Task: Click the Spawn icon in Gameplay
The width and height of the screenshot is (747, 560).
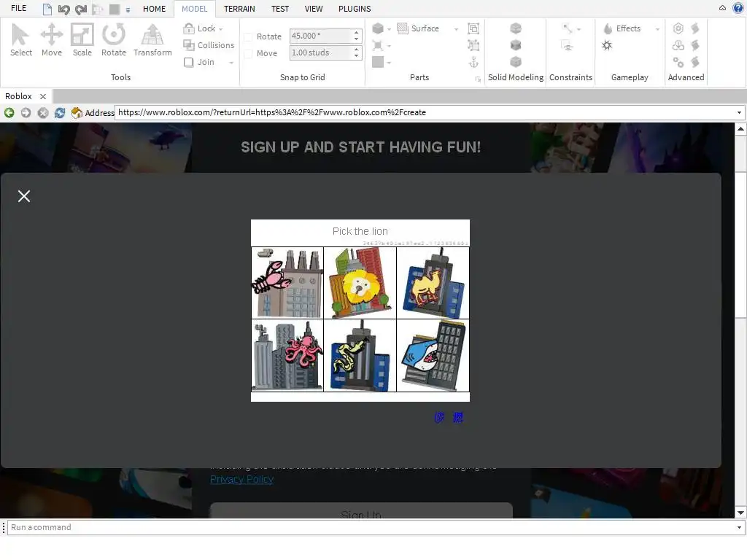Action: (607, 45)
